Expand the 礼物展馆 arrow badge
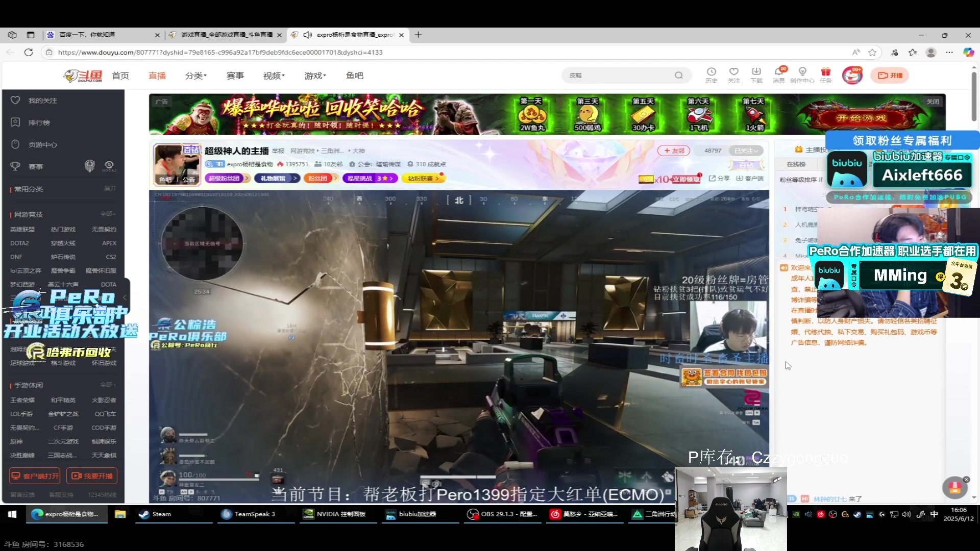The image size is (980, 551). pyautogui.click(x=278, y=178)
